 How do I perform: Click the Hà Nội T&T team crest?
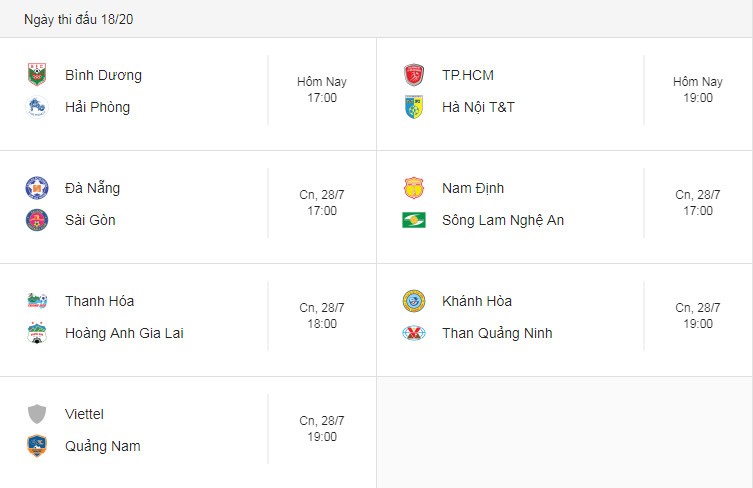coord(413,107)
